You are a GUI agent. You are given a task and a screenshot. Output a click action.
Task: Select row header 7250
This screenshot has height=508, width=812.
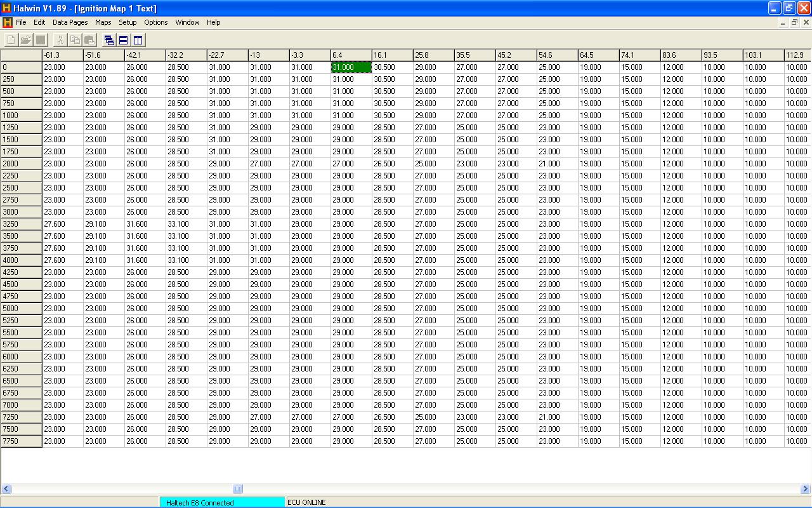point(22,417)
